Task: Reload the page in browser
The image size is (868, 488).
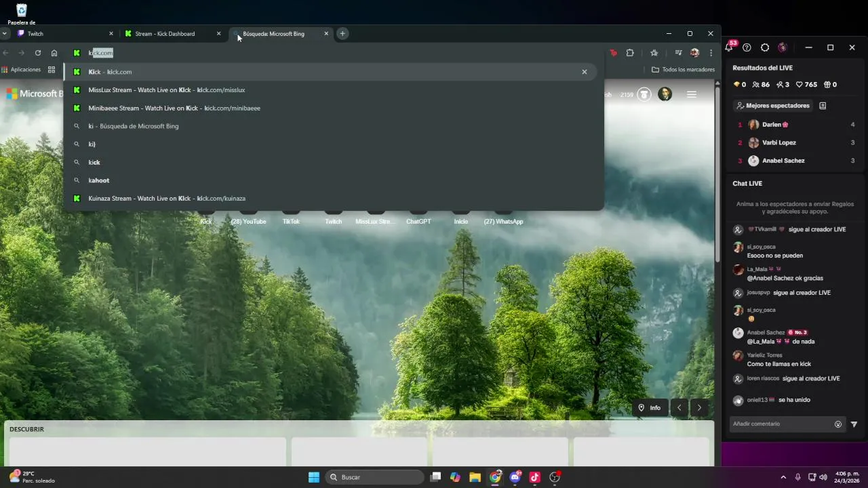Action: (38, 53)
